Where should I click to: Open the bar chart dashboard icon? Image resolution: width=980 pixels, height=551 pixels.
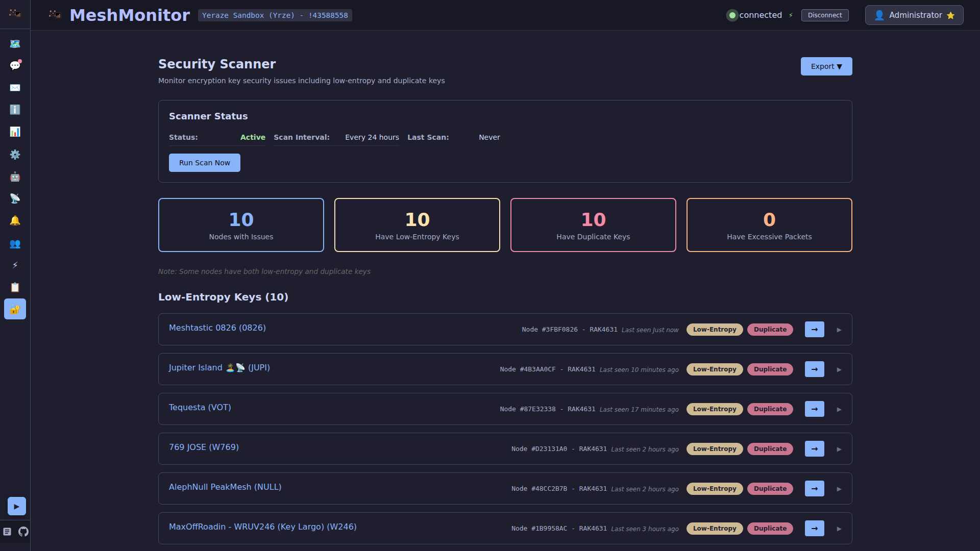[x=15, y=132]
